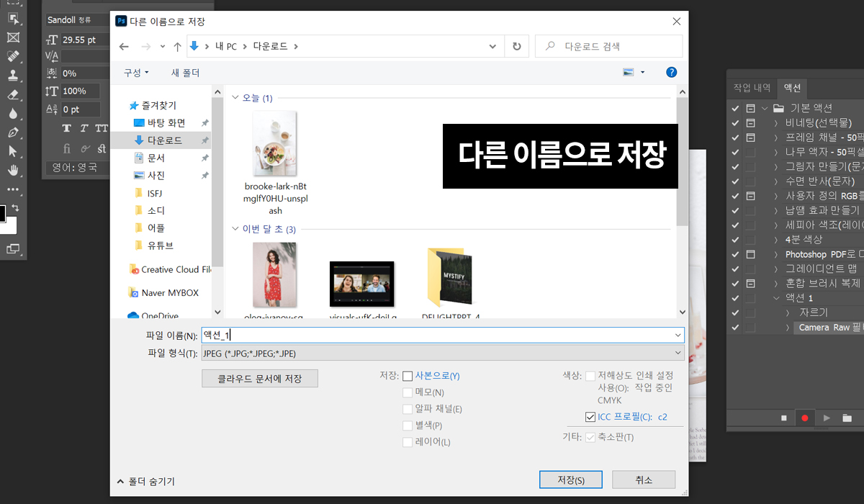Toggle Faux Italic in Character panel
The width and height of the screenshot is (864, 504).
84,128
